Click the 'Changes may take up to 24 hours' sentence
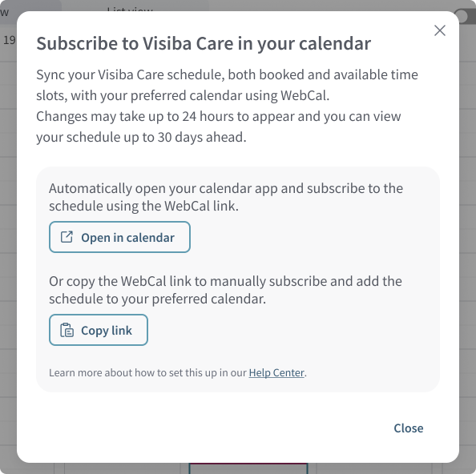The height and width of the screenshot is (474, 476). [x=219, y=127]
